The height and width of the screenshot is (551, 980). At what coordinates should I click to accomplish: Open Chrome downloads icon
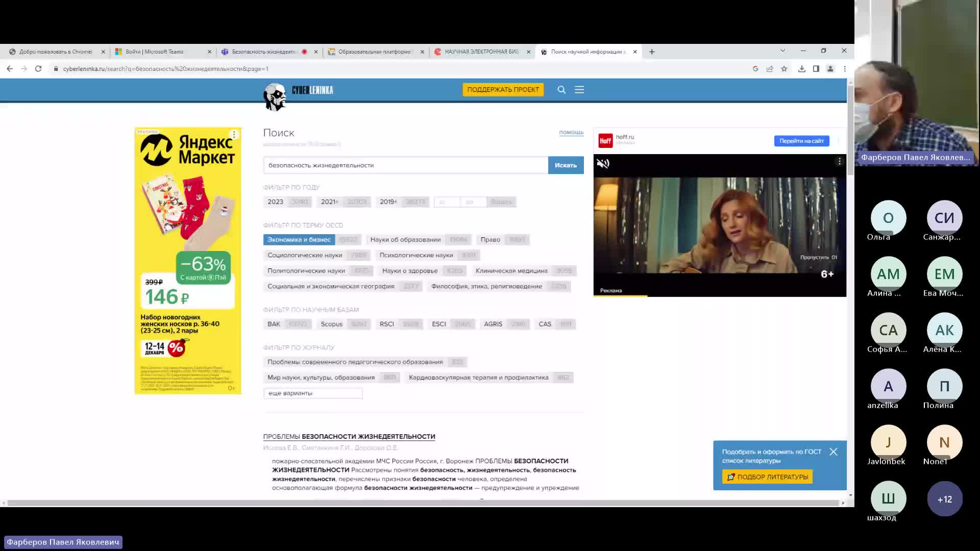802,68
